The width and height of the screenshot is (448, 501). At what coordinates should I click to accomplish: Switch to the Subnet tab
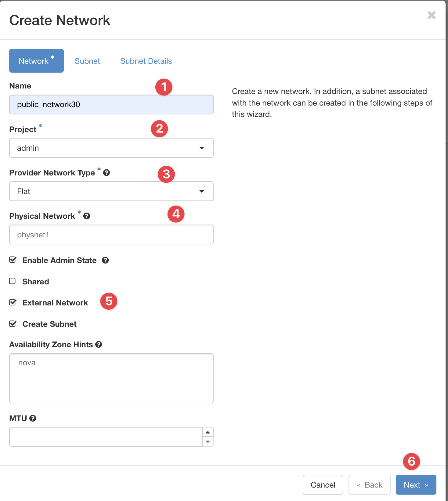point(87,61)
